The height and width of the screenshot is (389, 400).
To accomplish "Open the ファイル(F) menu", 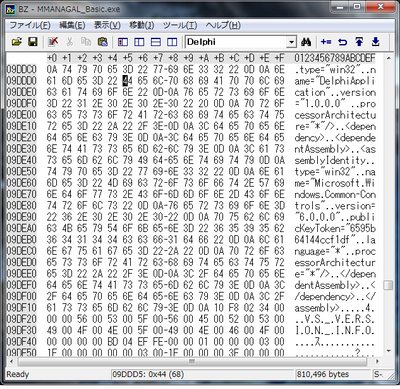I will point(30,25).
